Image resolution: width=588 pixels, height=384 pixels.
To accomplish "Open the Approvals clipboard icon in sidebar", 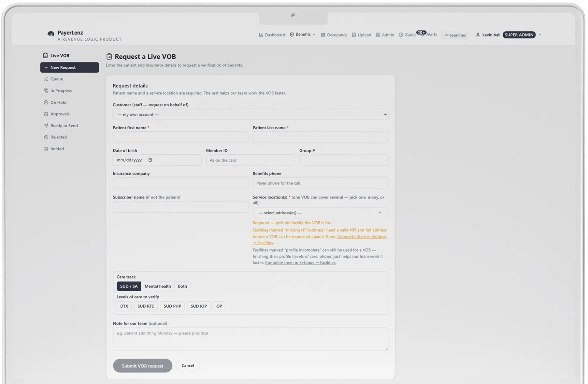I will coord(46,114).
